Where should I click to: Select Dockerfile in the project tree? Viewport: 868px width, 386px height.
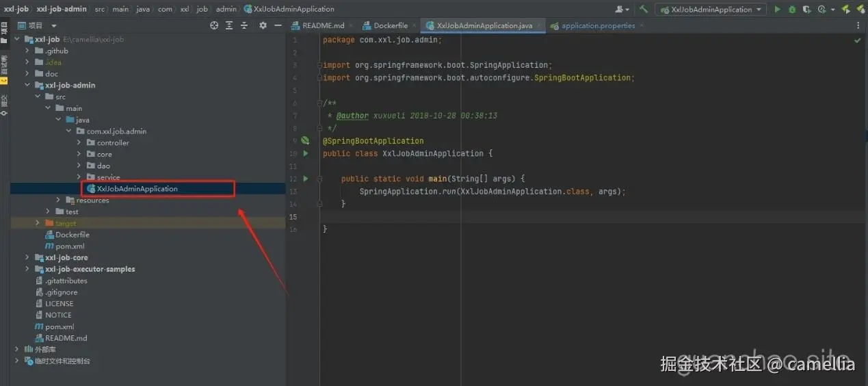pos(73,235)
